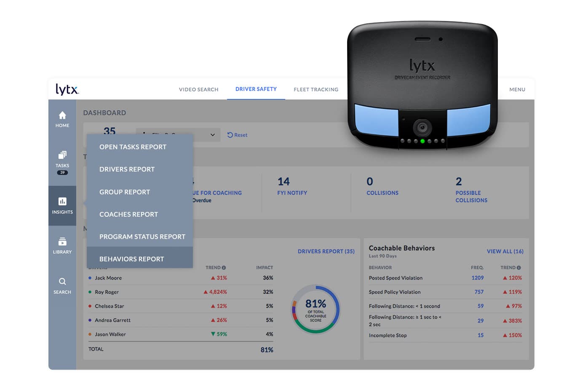Image resolution: width=588 pixels, height=392 pixels.
Task: Click the Trend info icon in Coachable Behaviors
Action: coord(519,267)
